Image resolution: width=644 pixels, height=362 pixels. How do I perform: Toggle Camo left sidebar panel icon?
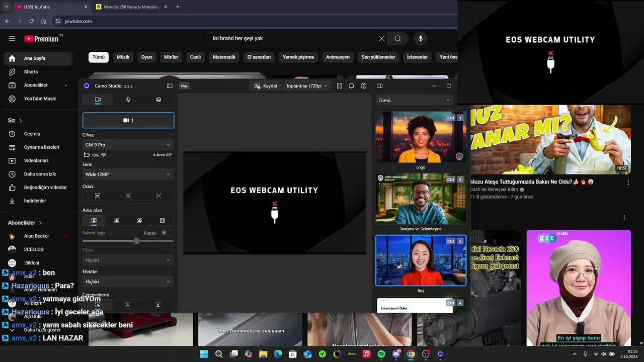tap(170, 86)
